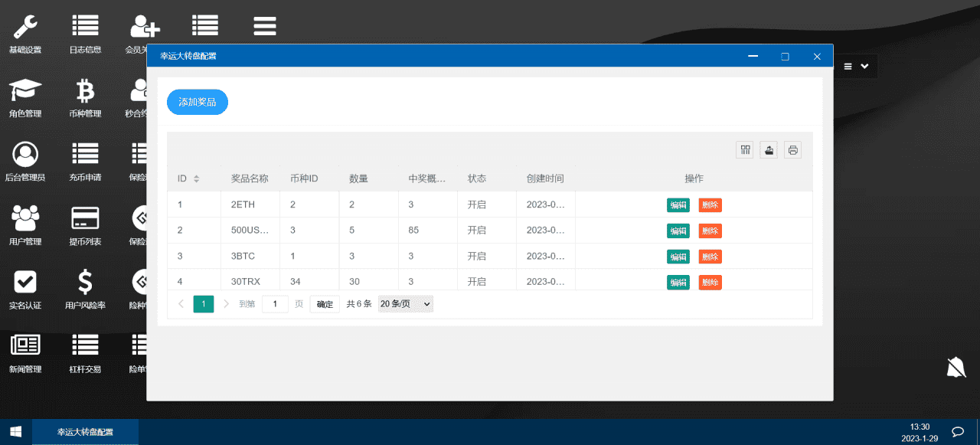This screenshot has width=980, height=445.
Task: Open the Windows Start button
Action: 15,432
